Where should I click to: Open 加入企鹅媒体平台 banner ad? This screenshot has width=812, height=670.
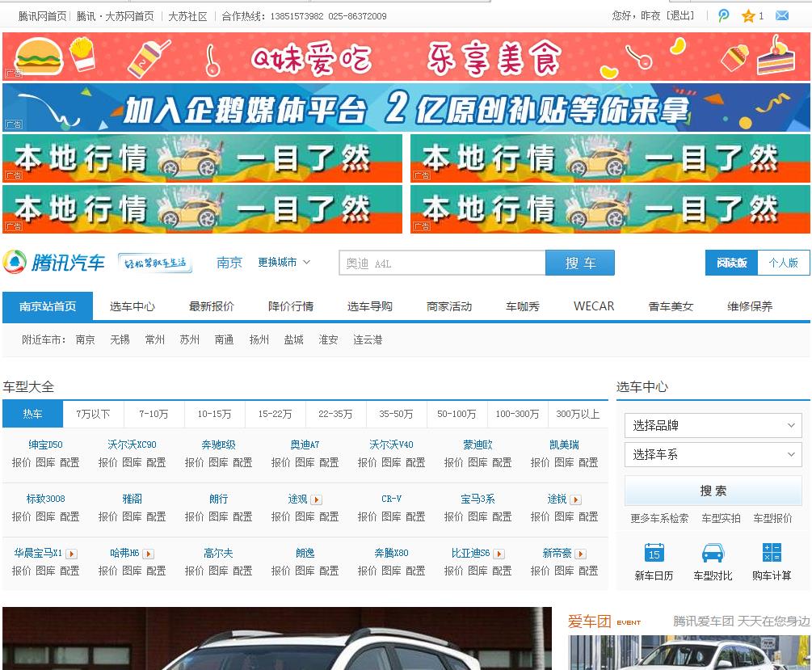click(406, 107)
